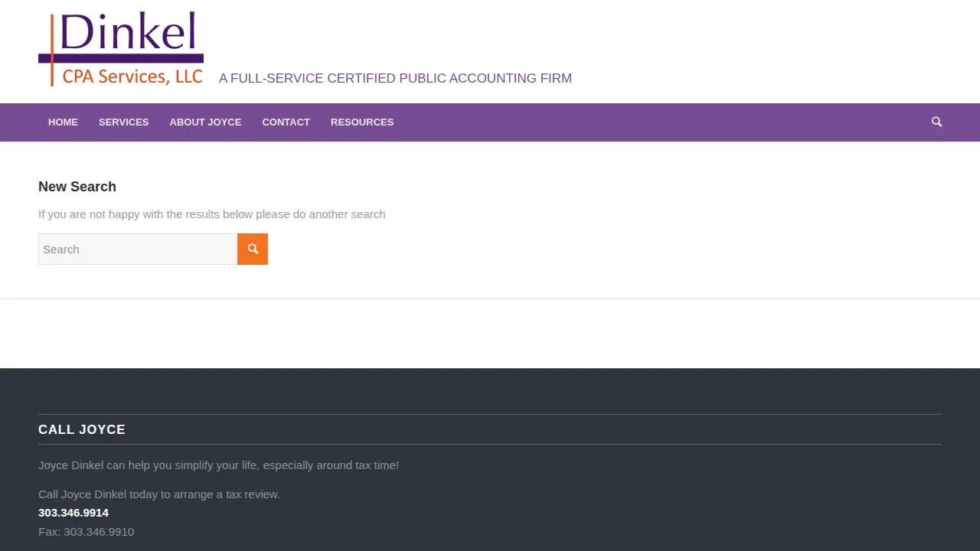Open the ABOUT JOYCE page
Image resolution: width=980 pixels, height=551 pixels.
pyautogui.click(x=205, y=122)
